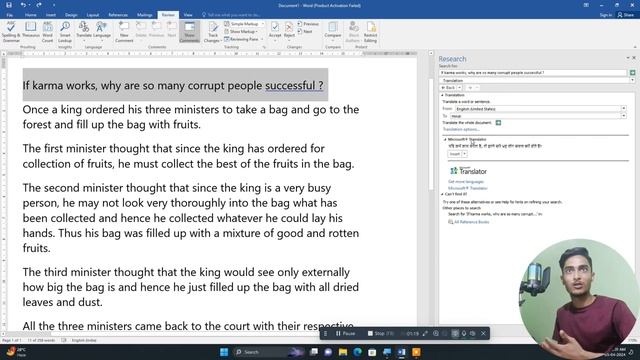The height and width of the screenshot is (360, 640).
Task: Reject the tracked change
Action: [289, 31]
